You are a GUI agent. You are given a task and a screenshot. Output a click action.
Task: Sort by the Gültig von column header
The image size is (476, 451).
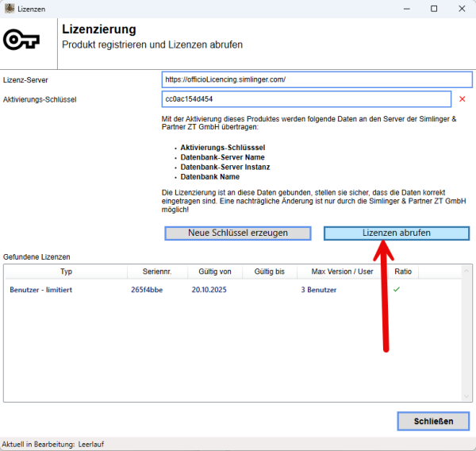[x=214, y=272]
